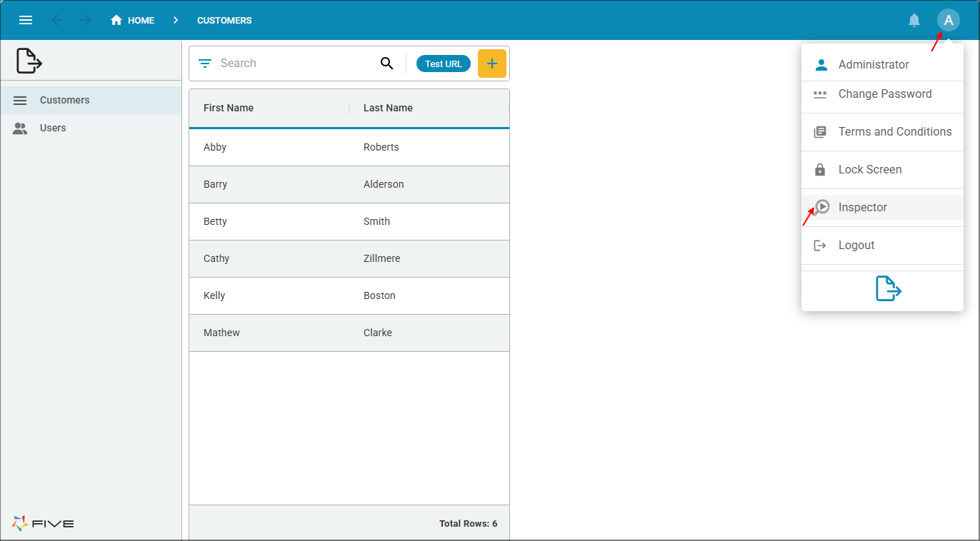Sort by Last Name column header

pyautogui.click(x=388, y=108)
